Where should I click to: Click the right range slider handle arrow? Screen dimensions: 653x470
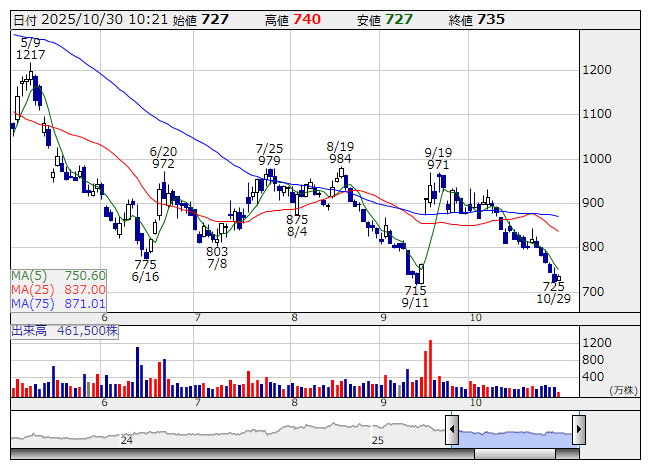click(x=578, y=431)
